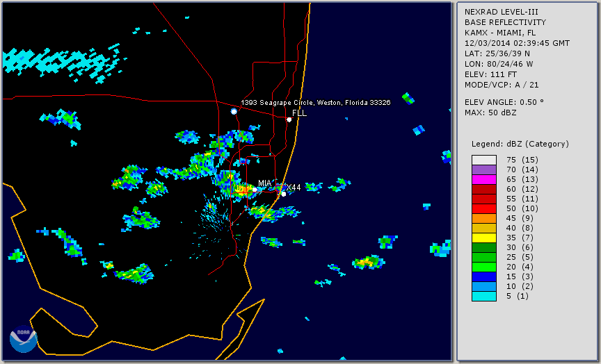The height and width of the screenshot is (364, 601).
Task: Click the 'Legend: dBZ (Category)' heading
Action: pyautogui.click(x=520, y=144)
